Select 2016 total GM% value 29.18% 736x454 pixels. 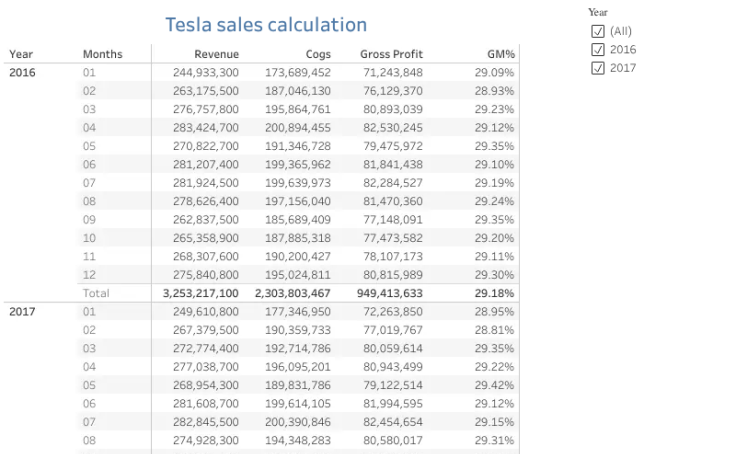click(494, 293)
